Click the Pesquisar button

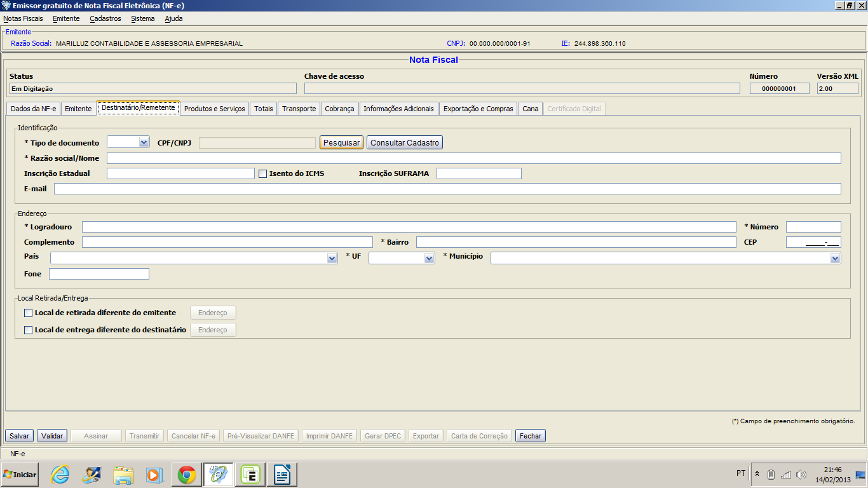pyautogui.click(x=342, y=143)
